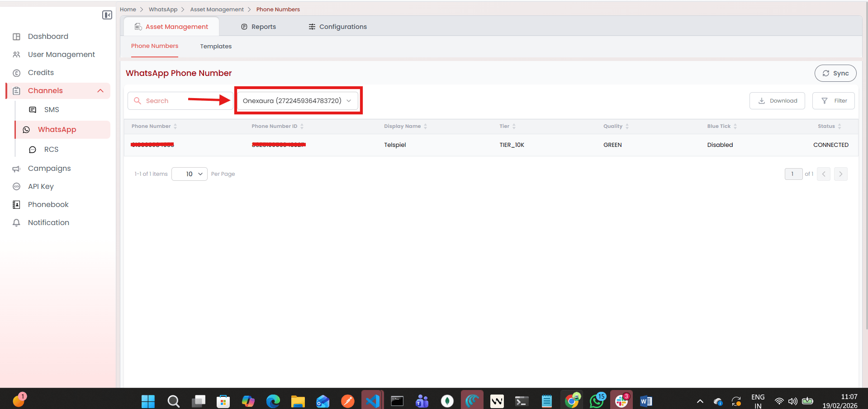Open the Windows Start menu
Image resolution: width=868 pixels, height=409 pixels.
[148, 401]
